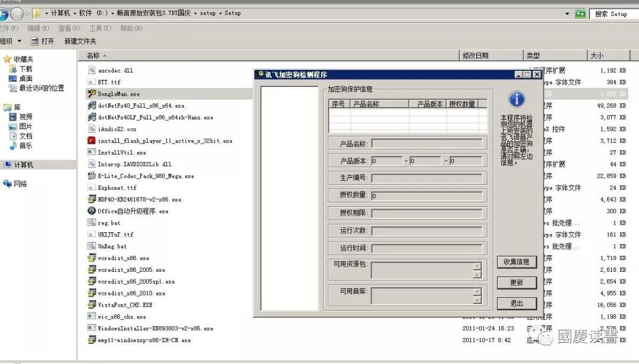Screen dimensions: 639x364
Task: Click the address bar refresh icon
Action: (580, 14)
